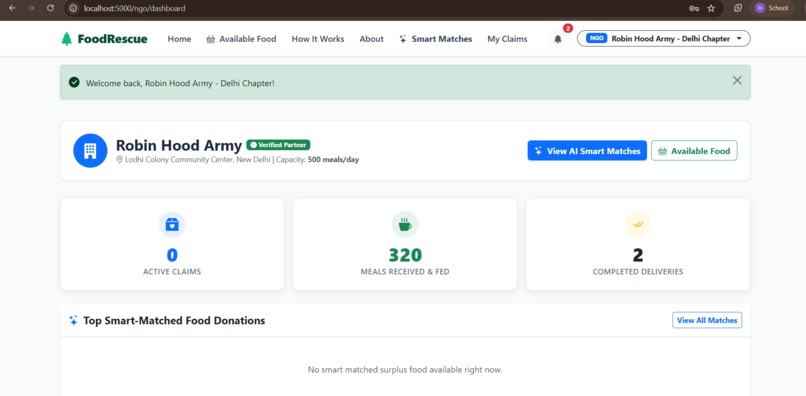This screenshot has width=806, height=396.
Task: Open the notifications bell icon
Action: (558, 39)
